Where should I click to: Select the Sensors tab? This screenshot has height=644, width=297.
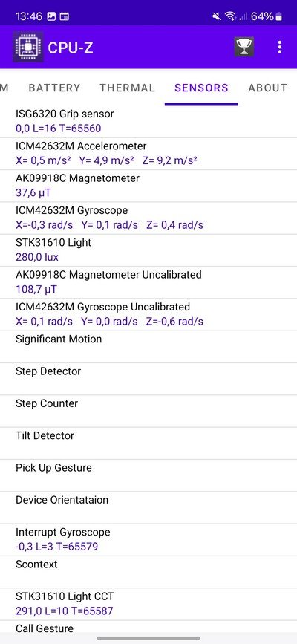point(201,88)
